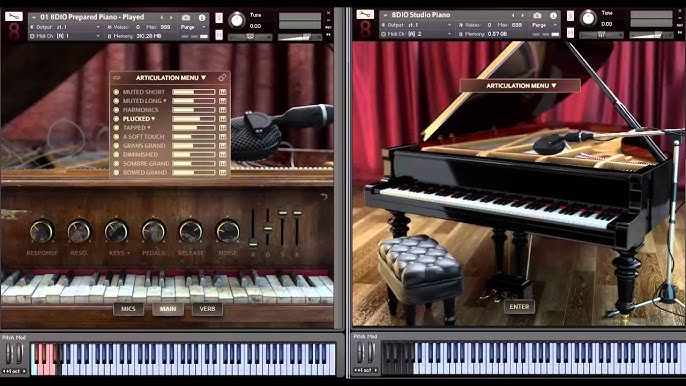This screenshot has width=686, height=386.
Task: Toggle the Bowed Grand articulation radio button
Action: point(116,172)
